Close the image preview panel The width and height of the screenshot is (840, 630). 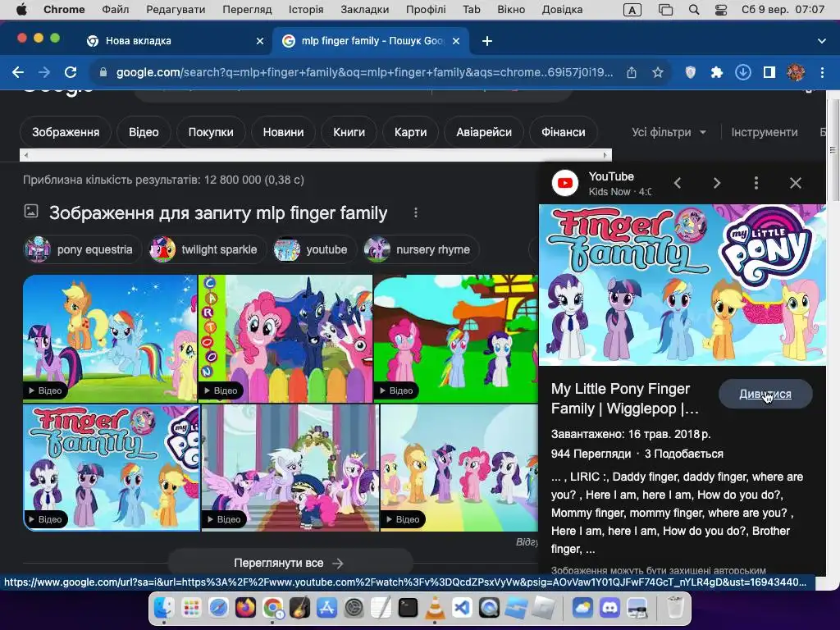click(x=796, y=183)
